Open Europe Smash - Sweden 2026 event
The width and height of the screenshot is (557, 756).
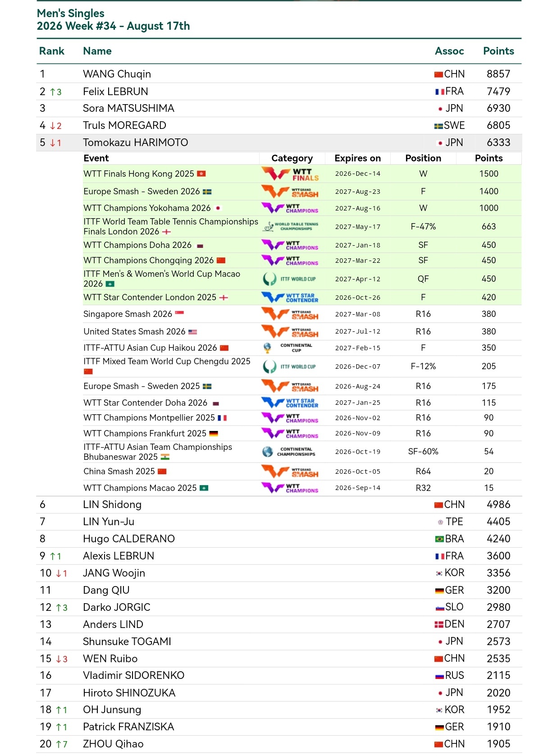[142, 192]
